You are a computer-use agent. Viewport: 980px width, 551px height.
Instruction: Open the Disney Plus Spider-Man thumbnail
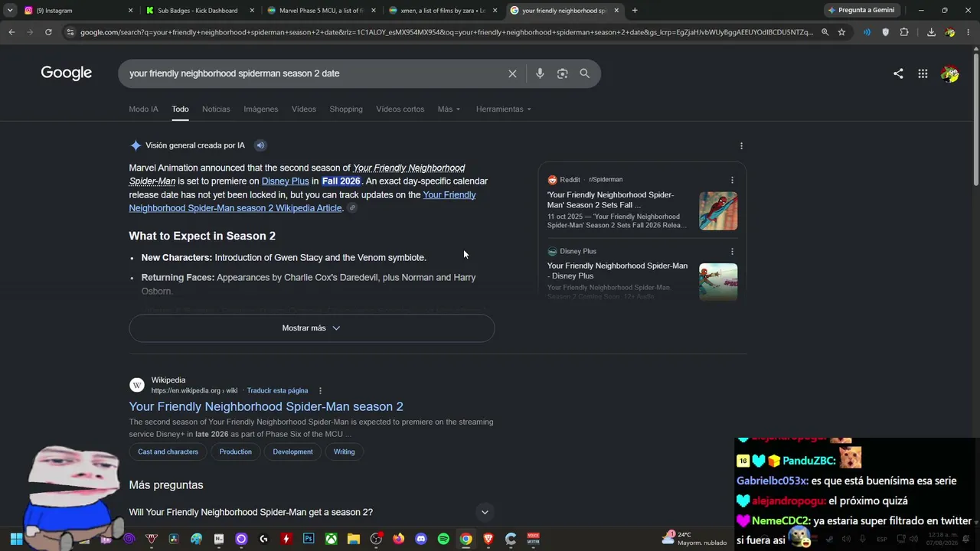coord(718,282)
